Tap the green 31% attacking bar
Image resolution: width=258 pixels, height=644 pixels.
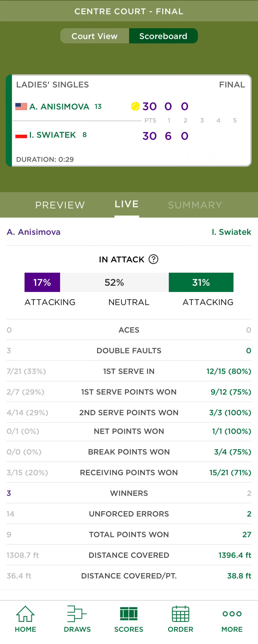pyautogui.click(x=201, y=282)
